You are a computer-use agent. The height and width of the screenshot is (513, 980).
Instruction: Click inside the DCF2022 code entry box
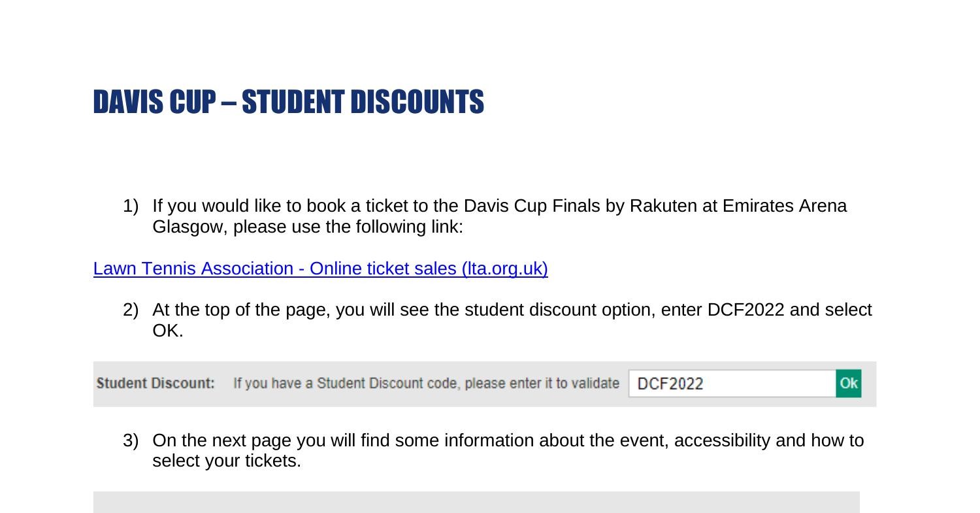(x=730, y=384)
